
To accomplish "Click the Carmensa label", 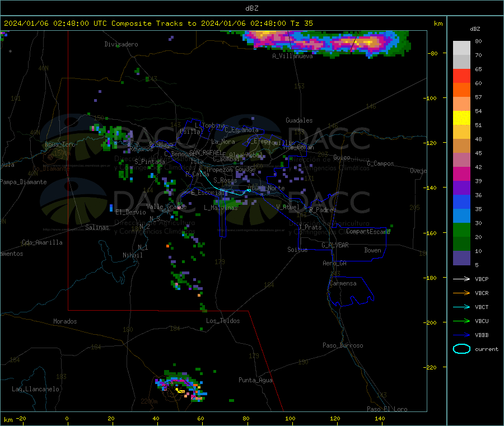I will (x=343, y=284).
